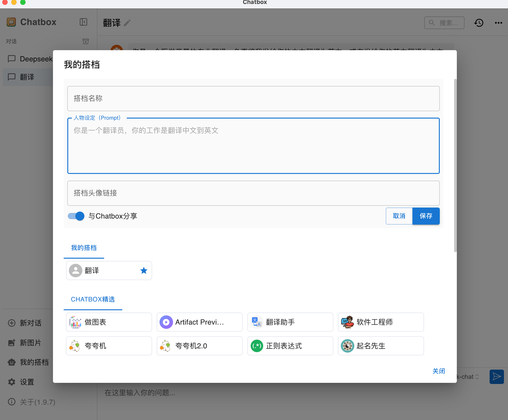Toggle the 与Chatbox分享 switch off
508x420 pixels.
pyautogui.click(x=76, y=216)
